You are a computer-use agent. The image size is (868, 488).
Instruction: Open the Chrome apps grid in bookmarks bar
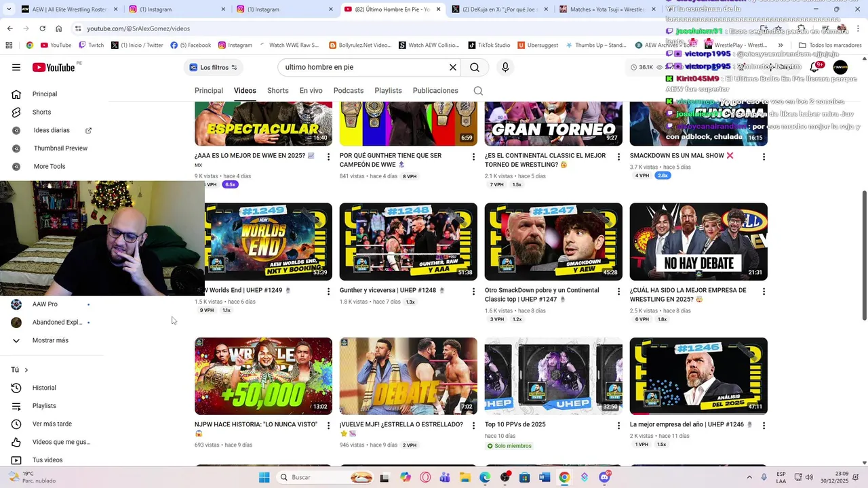coord(9,45)
